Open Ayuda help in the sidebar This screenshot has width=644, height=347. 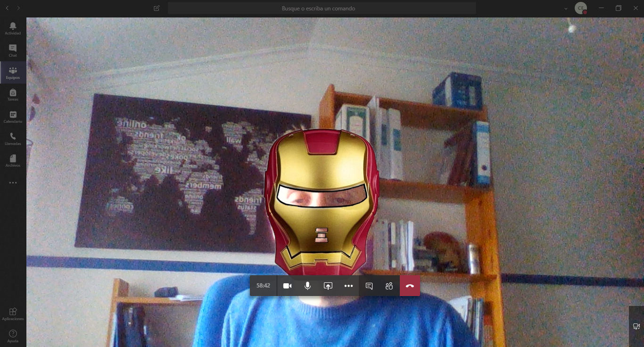13,336
